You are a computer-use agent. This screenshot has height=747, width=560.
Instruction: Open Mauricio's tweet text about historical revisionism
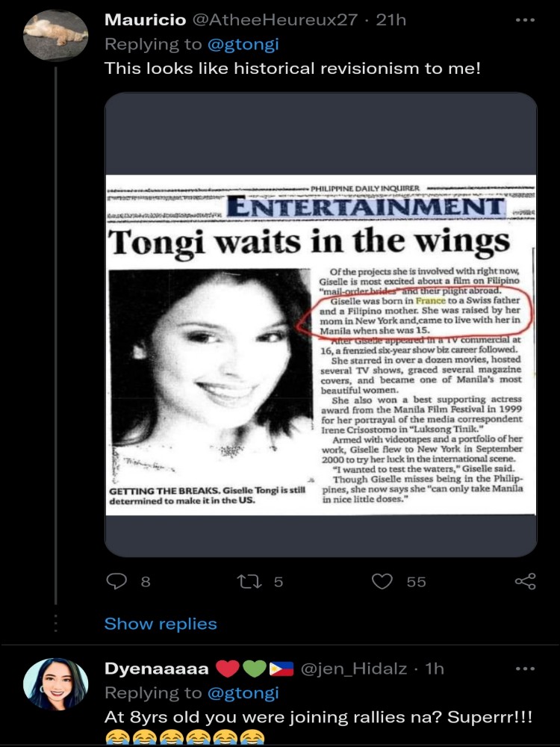click(x=293, y=69)
